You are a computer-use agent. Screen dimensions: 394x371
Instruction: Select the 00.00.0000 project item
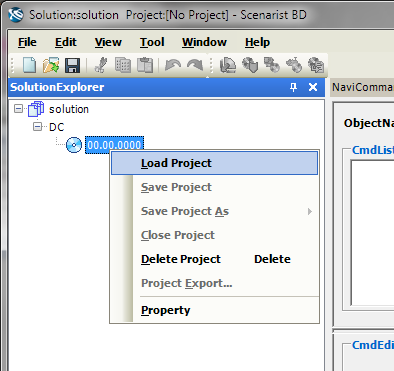coord(114,145)
